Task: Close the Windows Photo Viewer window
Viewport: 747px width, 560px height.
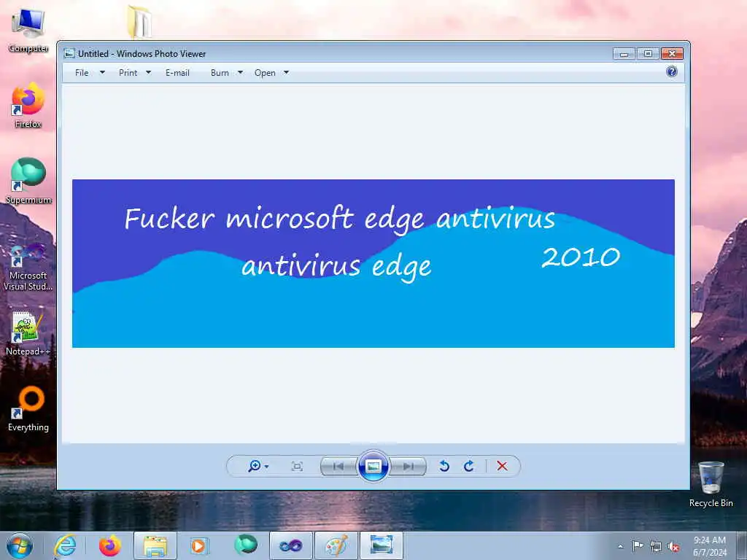Action: [x=672, y=54]
